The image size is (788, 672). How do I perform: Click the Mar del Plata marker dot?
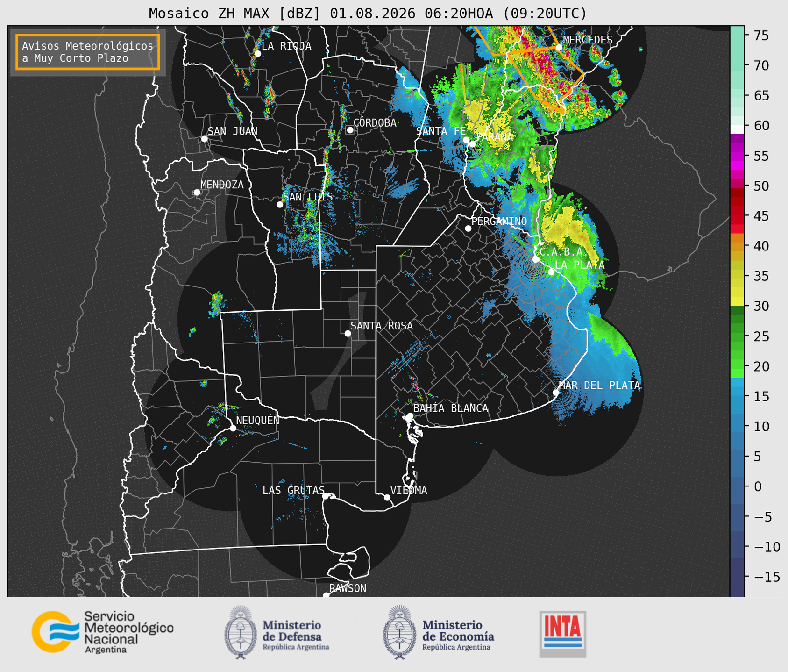[x=555, y=392]
